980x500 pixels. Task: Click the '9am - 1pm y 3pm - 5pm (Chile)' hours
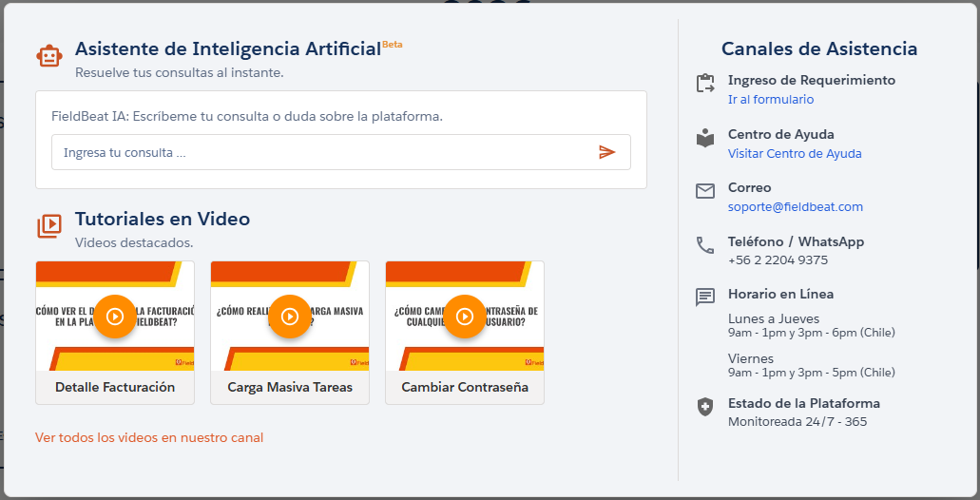pyautogui.click(x=811, y=373)
